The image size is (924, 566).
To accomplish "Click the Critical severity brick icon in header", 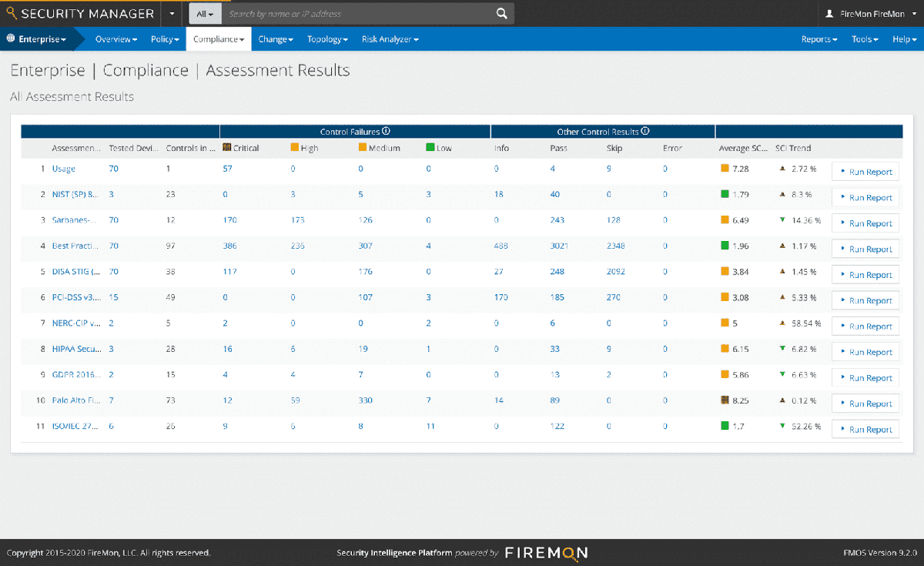I will pos(226,147).
